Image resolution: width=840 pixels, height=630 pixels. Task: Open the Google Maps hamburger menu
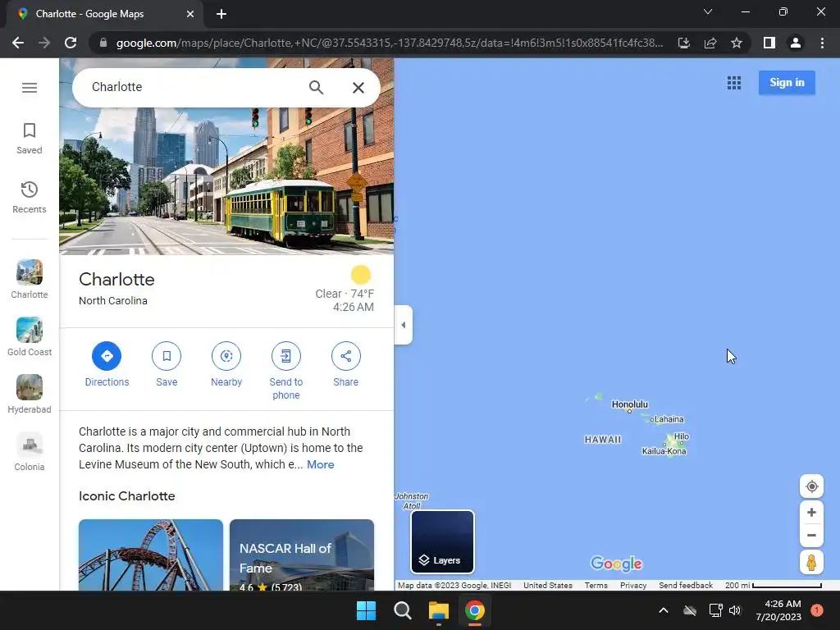click(30, 87)
